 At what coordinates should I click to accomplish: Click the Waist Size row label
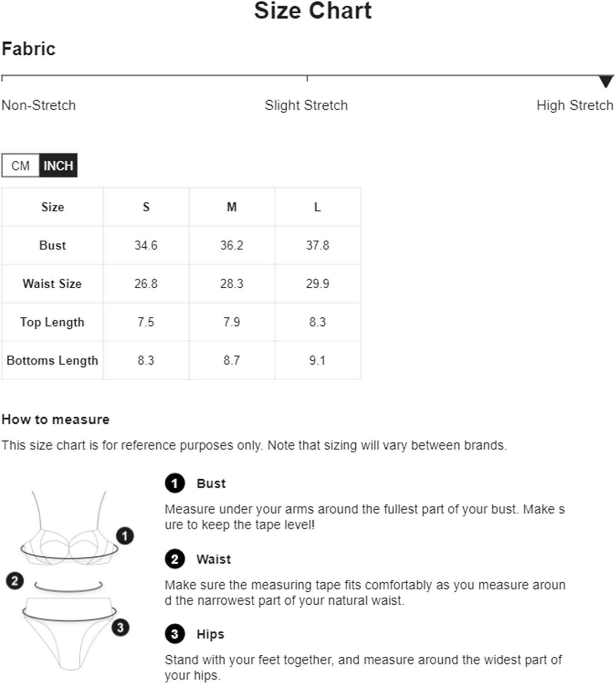(52, 284)
